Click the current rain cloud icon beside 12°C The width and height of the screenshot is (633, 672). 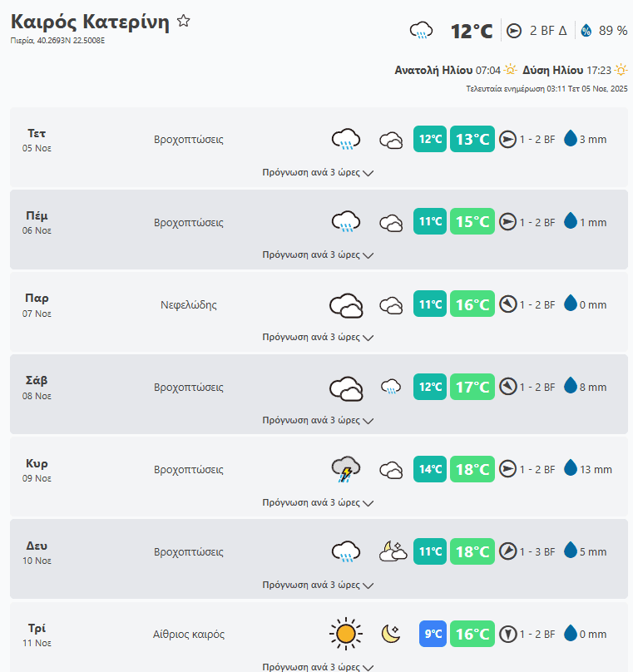coord(422,31)
